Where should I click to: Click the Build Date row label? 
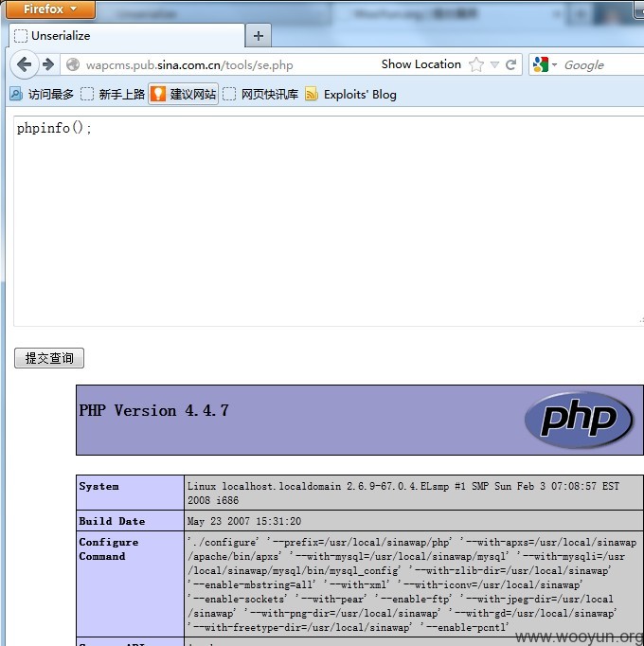pos(112,521)
